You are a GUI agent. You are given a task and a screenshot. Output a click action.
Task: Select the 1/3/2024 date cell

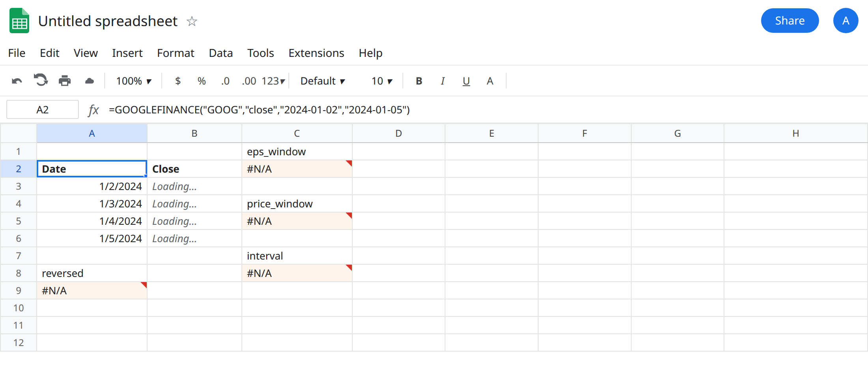[x=92, y=204]
